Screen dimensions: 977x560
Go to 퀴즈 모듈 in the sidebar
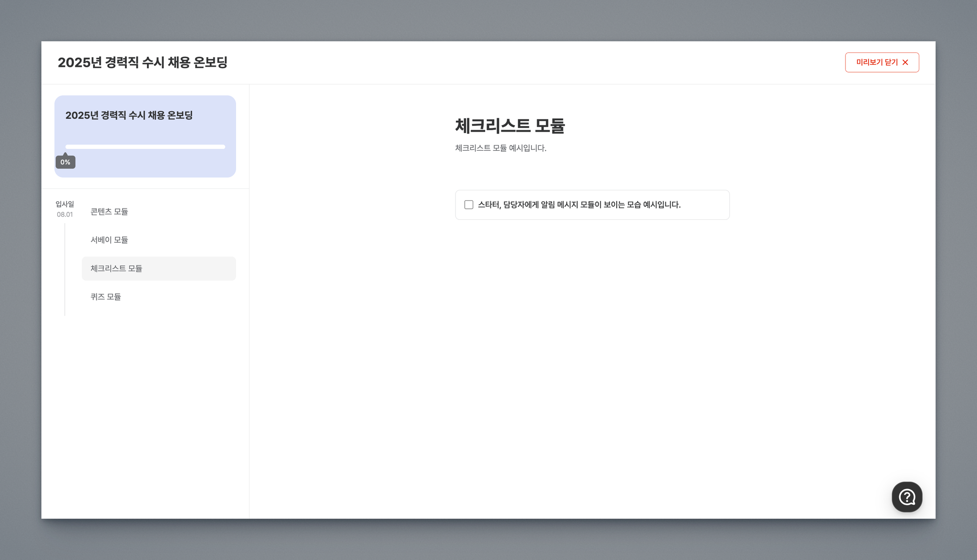[x=105, y=297]
